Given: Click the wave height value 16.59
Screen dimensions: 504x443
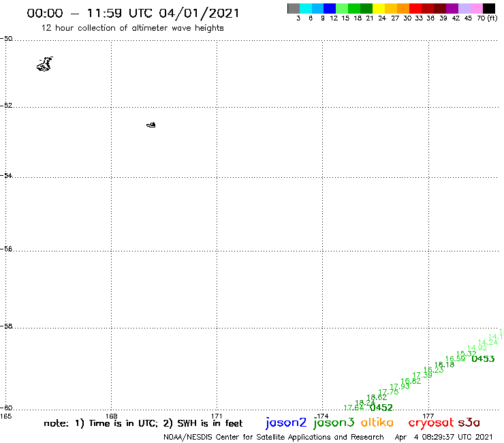Looking at the screenshot, I should pyautogui.click(x=455, y=358).
